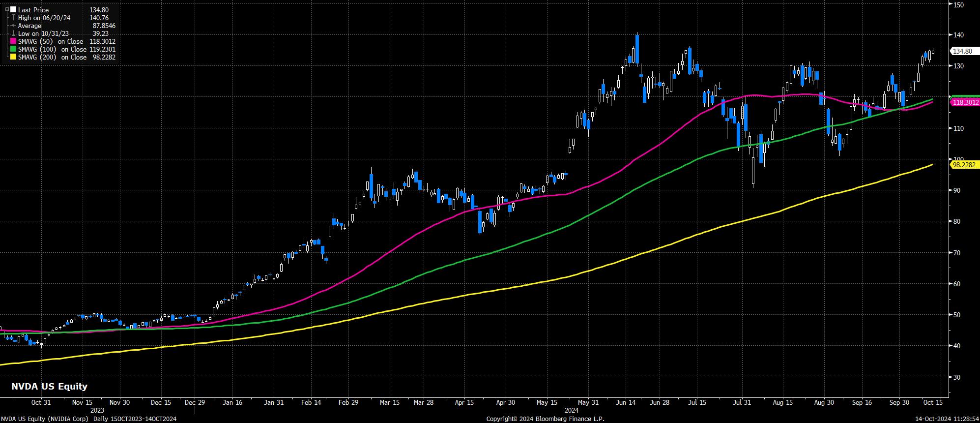Screen dimensions: 980x423
Task: Click the 39.23 low value in legend
Action: click(x=101, y=33)
